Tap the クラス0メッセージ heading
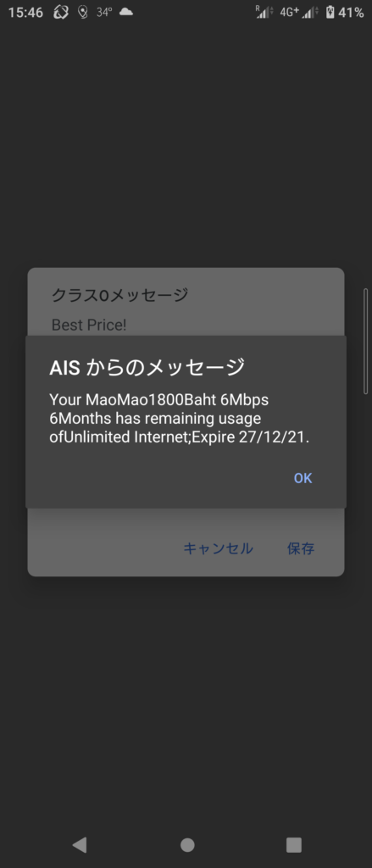This screenshot has height=868, width=372. (120, 295)
